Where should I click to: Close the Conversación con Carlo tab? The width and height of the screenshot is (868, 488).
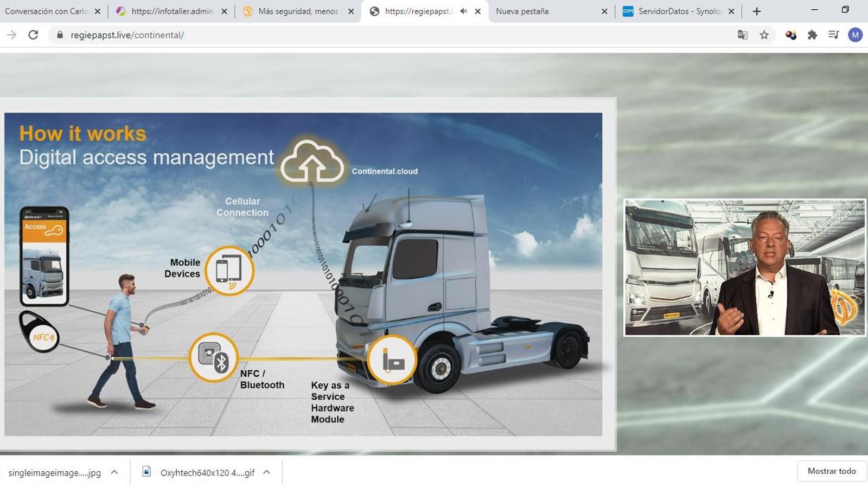point(98,11)
